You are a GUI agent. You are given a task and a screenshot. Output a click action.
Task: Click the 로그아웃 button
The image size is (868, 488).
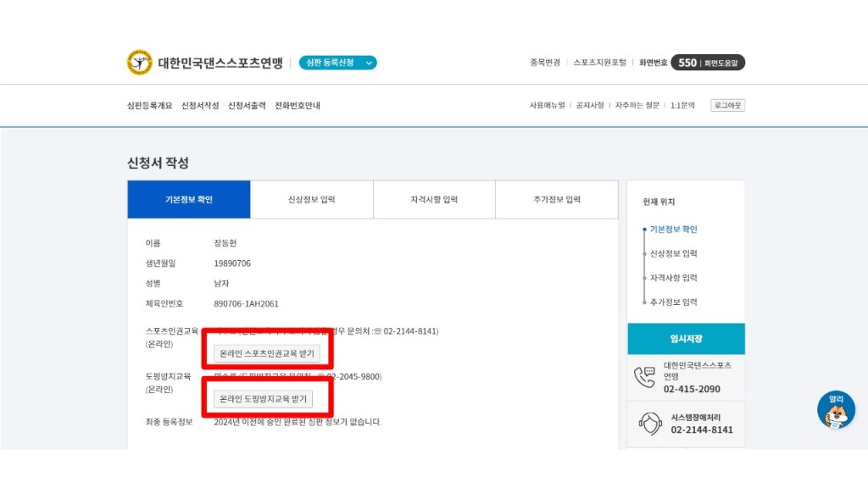[x=727, y=106]
